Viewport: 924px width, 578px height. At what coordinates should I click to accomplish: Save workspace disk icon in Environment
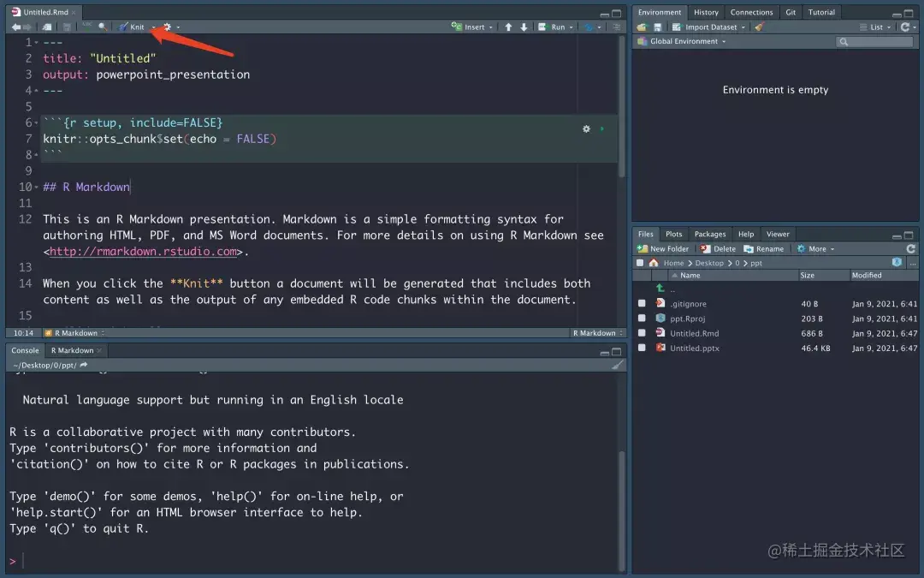coord(658,27)
